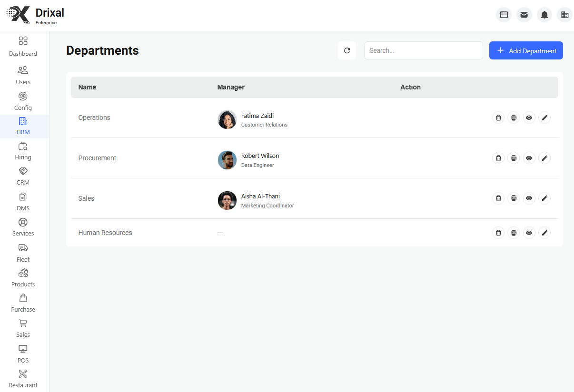
Task: Delete the Human Resources department
Action: point(498,233)
